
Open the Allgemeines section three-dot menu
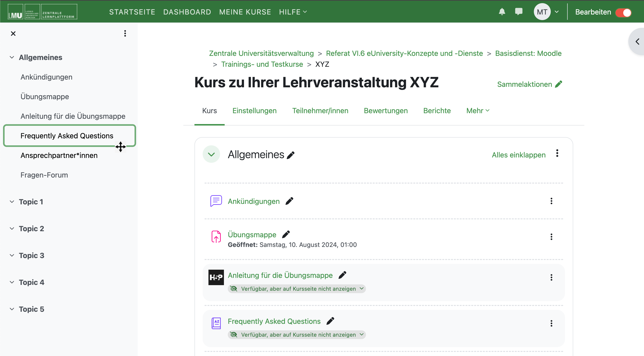[557, 153]
